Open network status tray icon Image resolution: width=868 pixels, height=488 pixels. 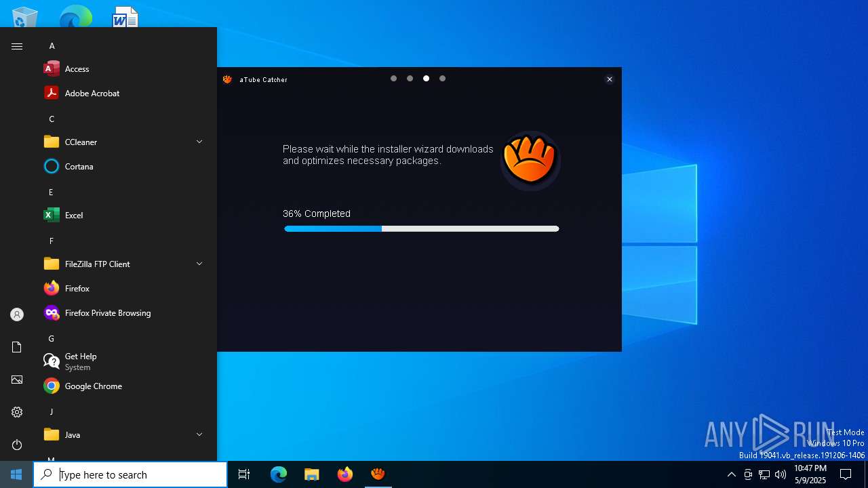[764, 474]
